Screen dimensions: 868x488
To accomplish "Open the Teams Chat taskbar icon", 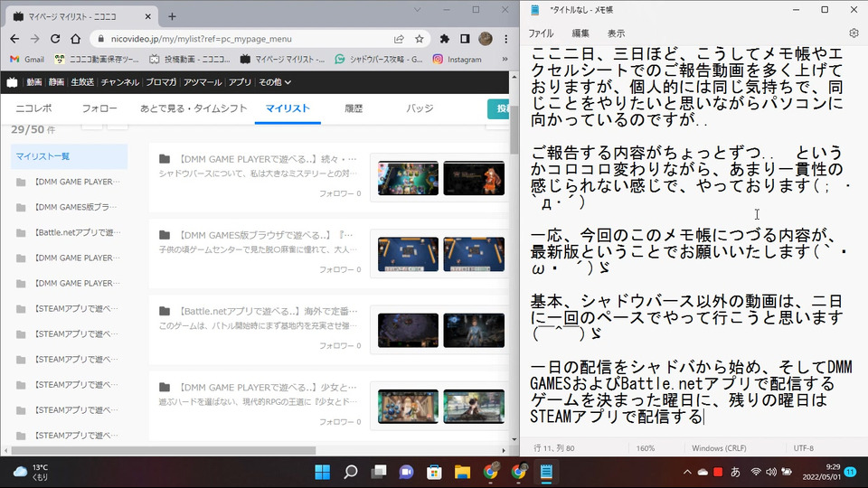I will pos(406,472).
